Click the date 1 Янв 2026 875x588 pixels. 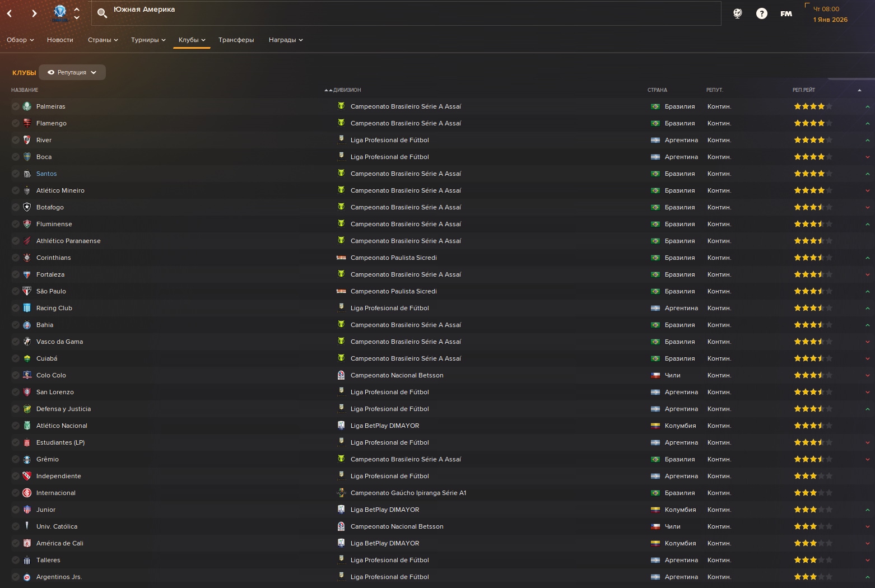pos(830,20)
